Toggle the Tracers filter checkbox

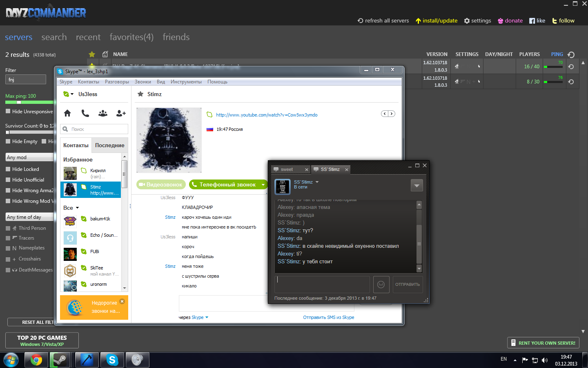coord(8,238)
